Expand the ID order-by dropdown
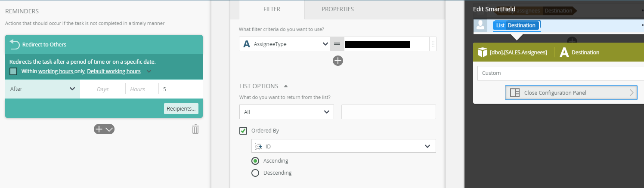Screen dimensions: 644x188 click(x=344, y=146)
